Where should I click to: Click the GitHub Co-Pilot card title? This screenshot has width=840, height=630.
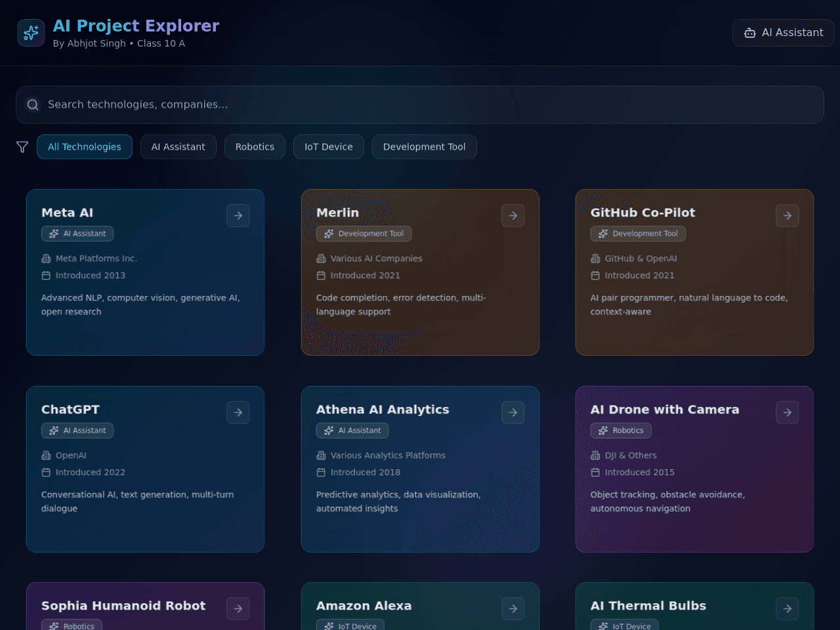(x=643, y=213)
